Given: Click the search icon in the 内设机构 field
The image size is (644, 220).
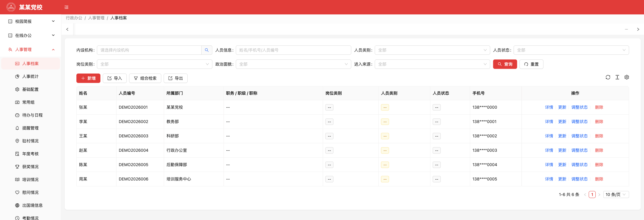Looking at the screenshot, I should click(x=207, y=50).
